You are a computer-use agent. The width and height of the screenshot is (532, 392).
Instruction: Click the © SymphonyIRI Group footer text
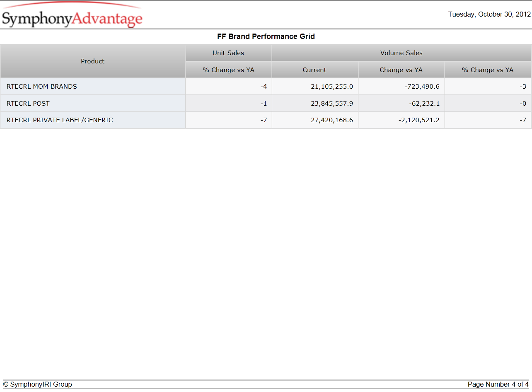pos(38,385)
